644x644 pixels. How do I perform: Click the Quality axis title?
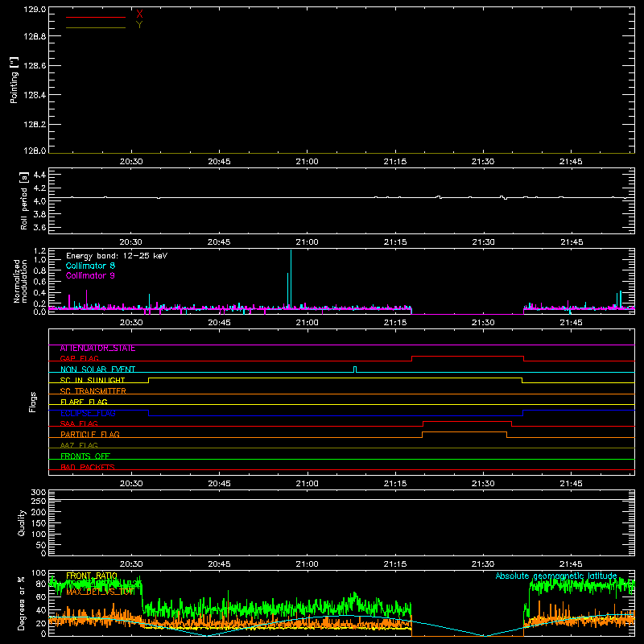[22, 522]
